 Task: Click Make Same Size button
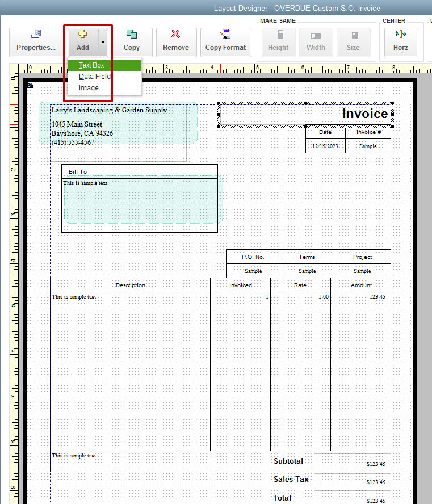(353, 43)
